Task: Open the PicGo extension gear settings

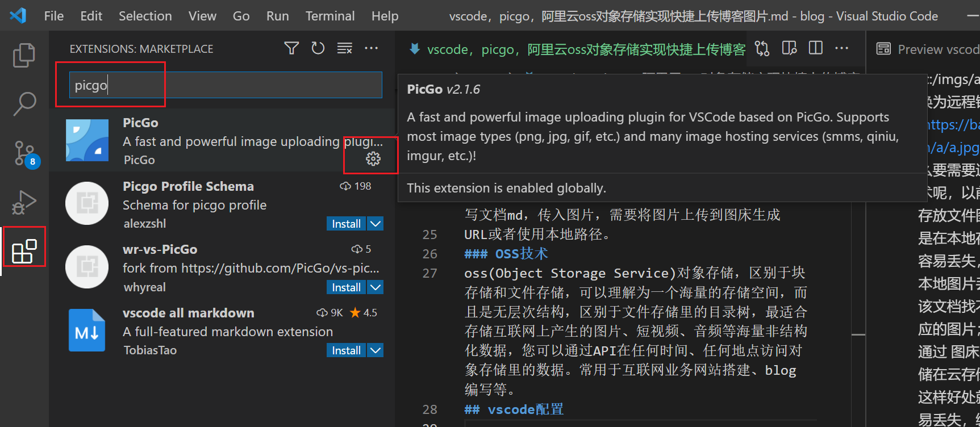Action: (x=373, y=159)
